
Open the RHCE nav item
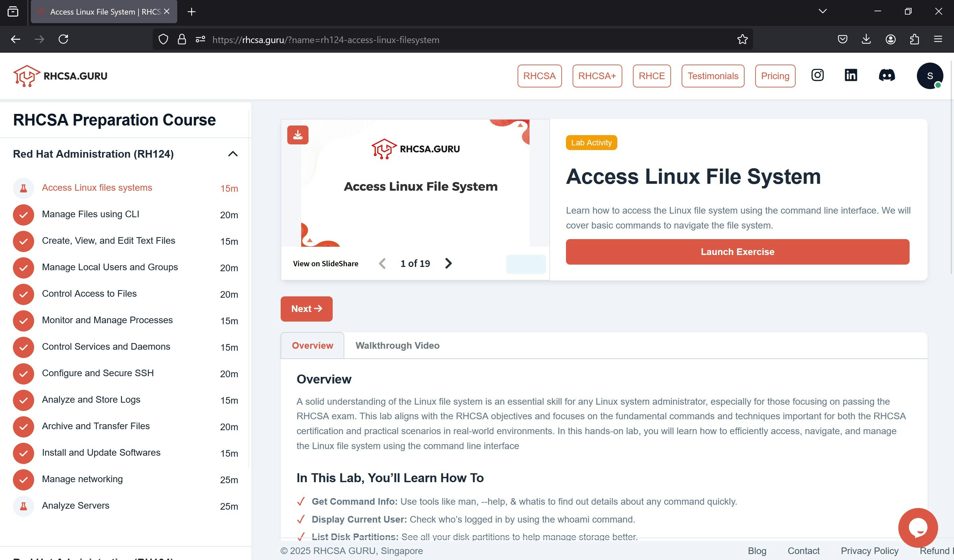[651, 76]
